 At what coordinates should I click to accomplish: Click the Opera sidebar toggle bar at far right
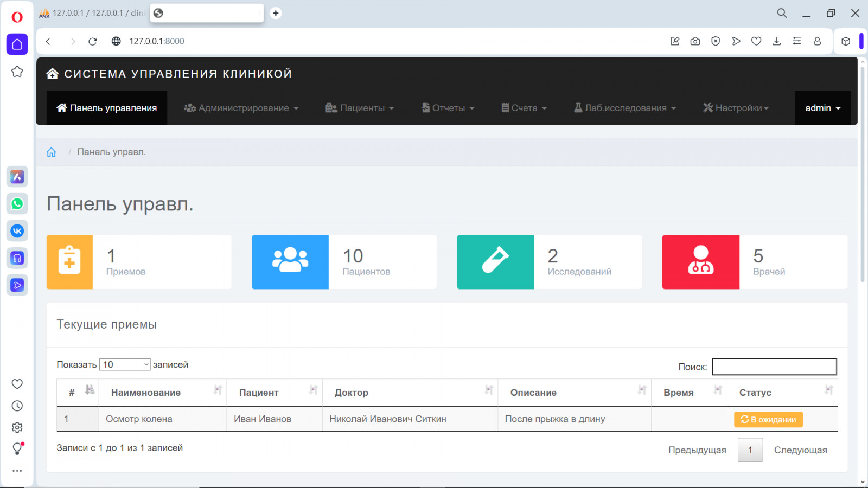861,41
